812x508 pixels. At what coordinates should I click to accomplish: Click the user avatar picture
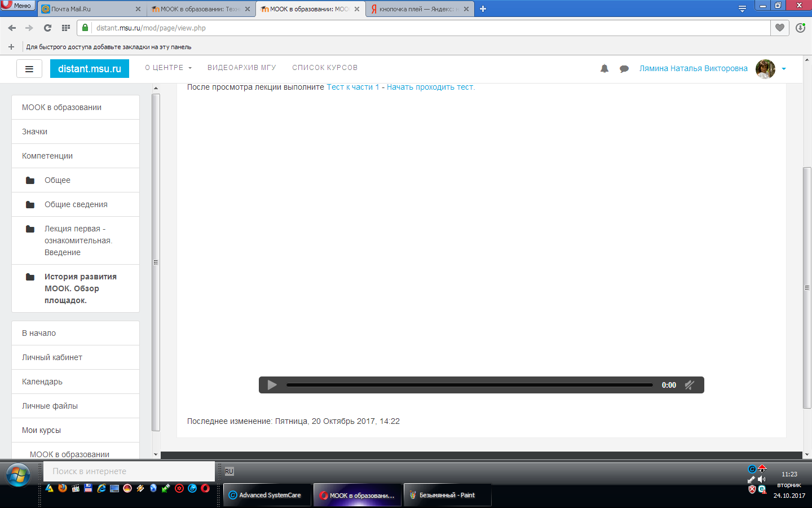(x=765, y=69)
